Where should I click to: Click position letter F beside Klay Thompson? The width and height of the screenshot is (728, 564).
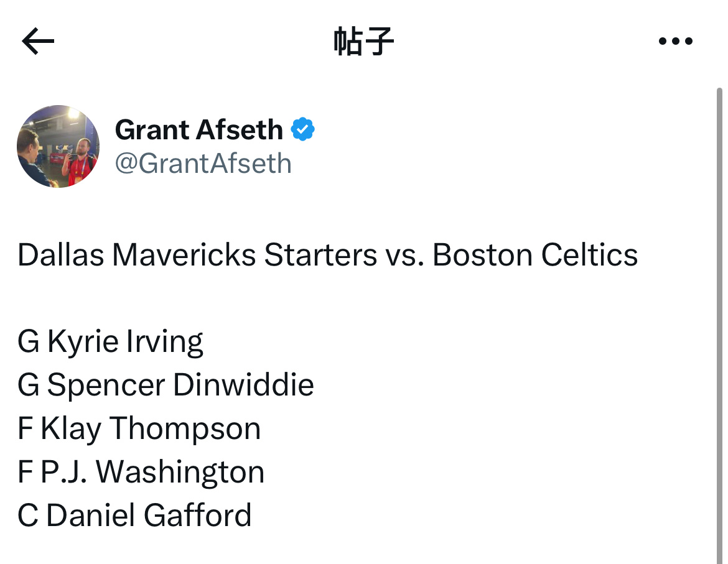(25, 428)
